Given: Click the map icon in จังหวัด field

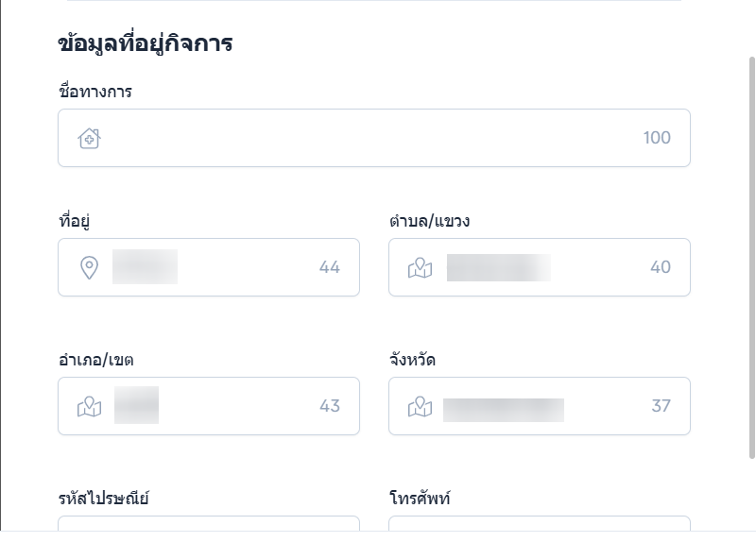Looking at the screenshot, I should pos(420,407).
